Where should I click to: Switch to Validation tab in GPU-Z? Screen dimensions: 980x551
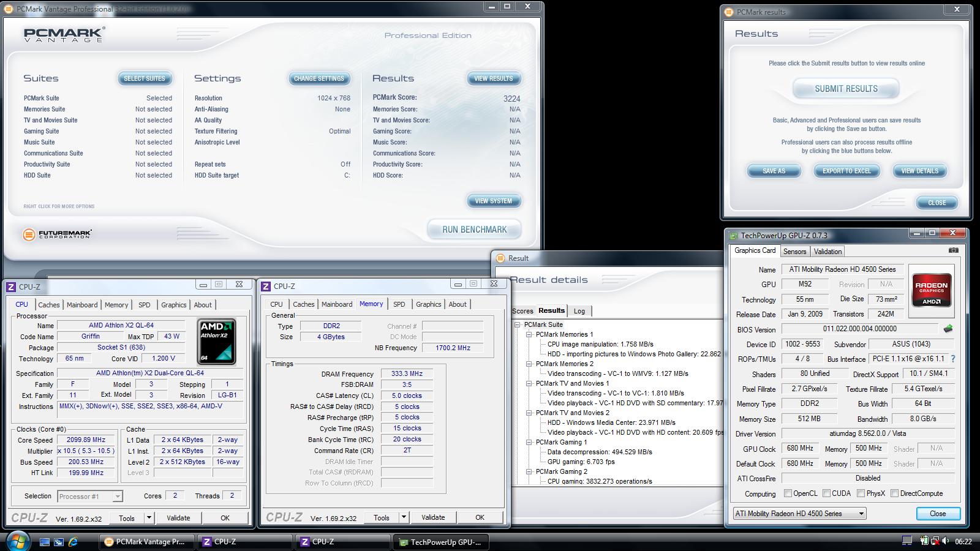coord(827,252)
